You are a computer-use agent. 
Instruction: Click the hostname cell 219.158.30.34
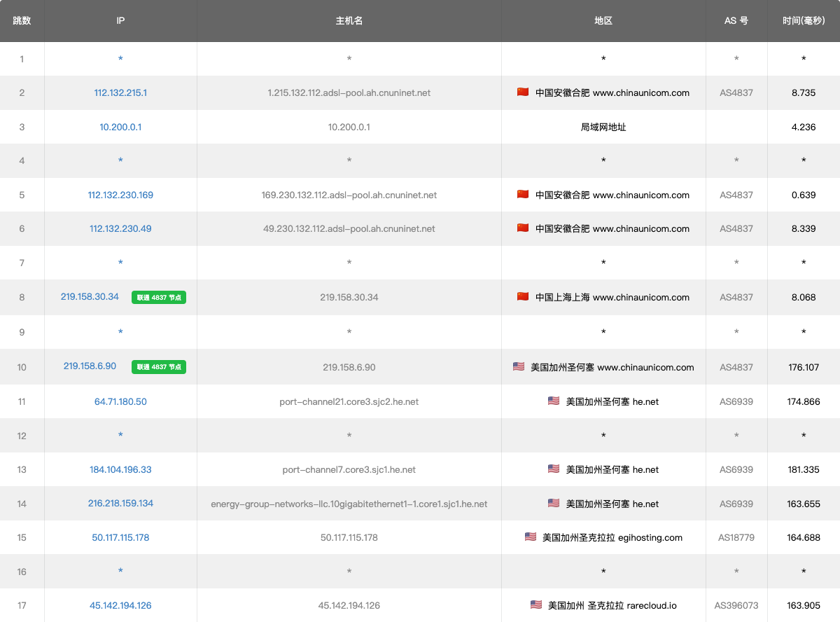[x=349, y=297]
